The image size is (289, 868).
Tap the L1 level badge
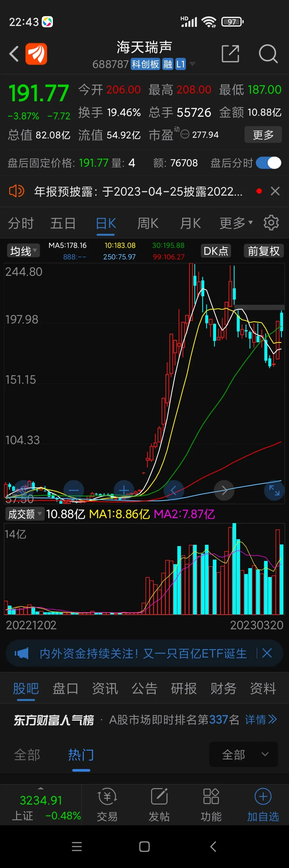point(180,64)
